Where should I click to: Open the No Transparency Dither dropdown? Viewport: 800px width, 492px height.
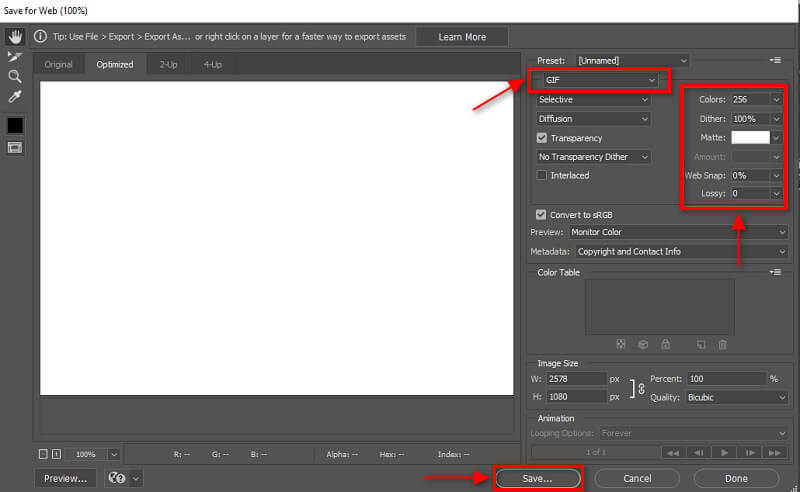[x=593, y=157]
